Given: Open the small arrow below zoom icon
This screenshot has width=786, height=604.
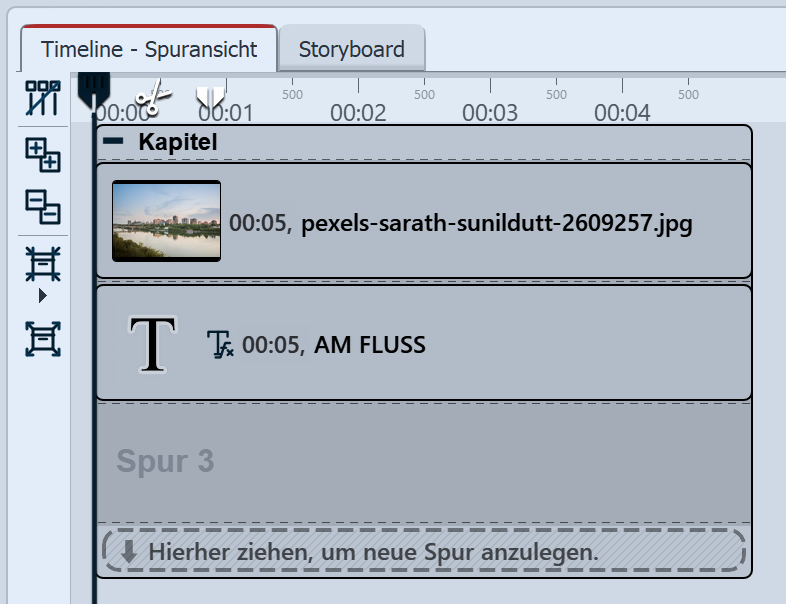Looking at the screenshot, I should pyautogui.click(x=42, y=296).
